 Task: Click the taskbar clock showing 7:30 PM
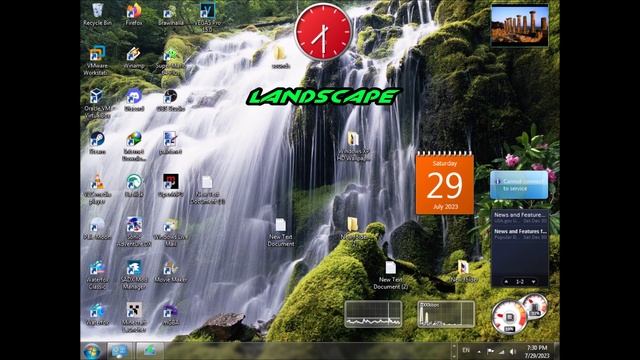(537, 351)
